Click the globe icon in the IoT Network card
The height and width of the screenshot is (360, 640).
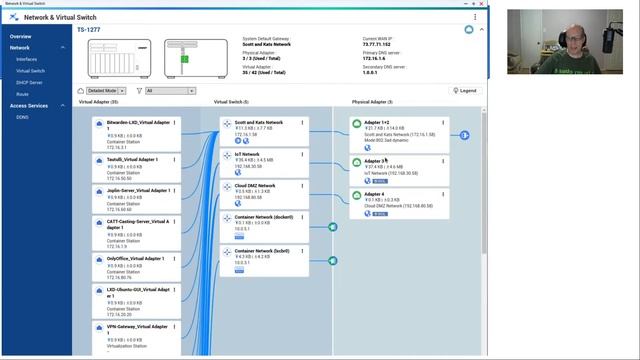238,172
